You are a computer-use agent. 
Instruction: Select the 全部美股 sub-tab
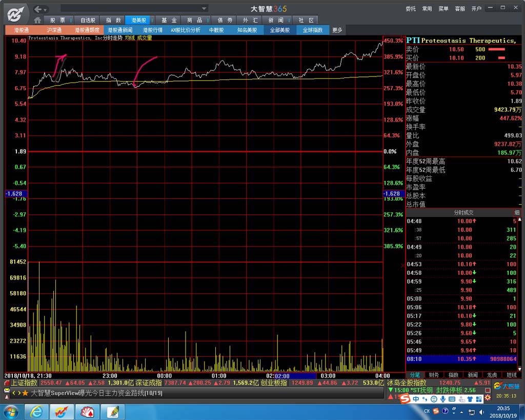pyautogui.click(x=280, y=30)
